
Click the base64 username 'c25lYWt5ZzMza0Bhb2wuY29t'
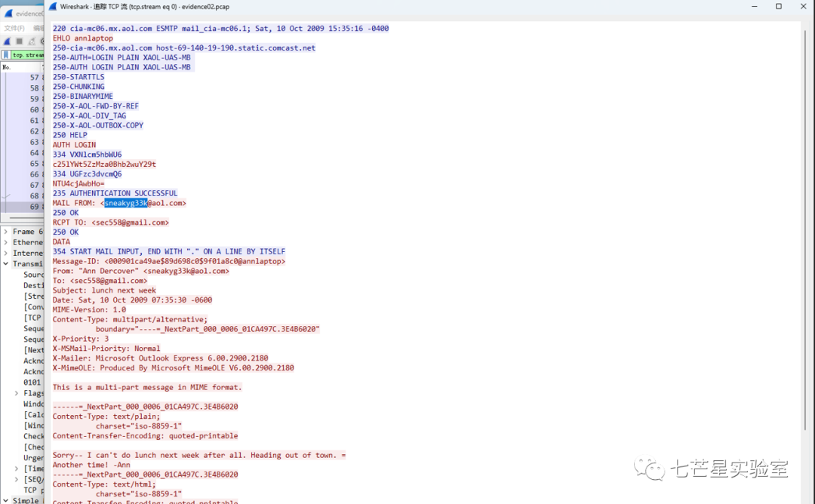tap(104, 164)
